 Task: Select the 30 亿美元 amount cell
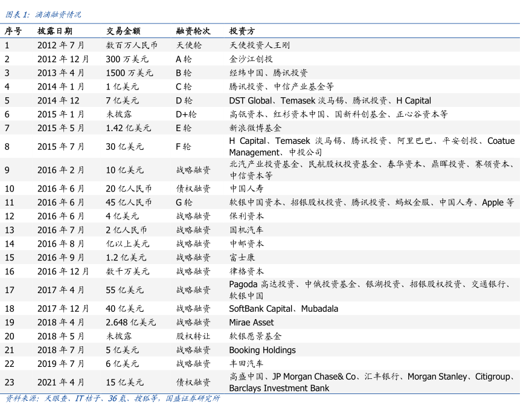click(124, 147)
